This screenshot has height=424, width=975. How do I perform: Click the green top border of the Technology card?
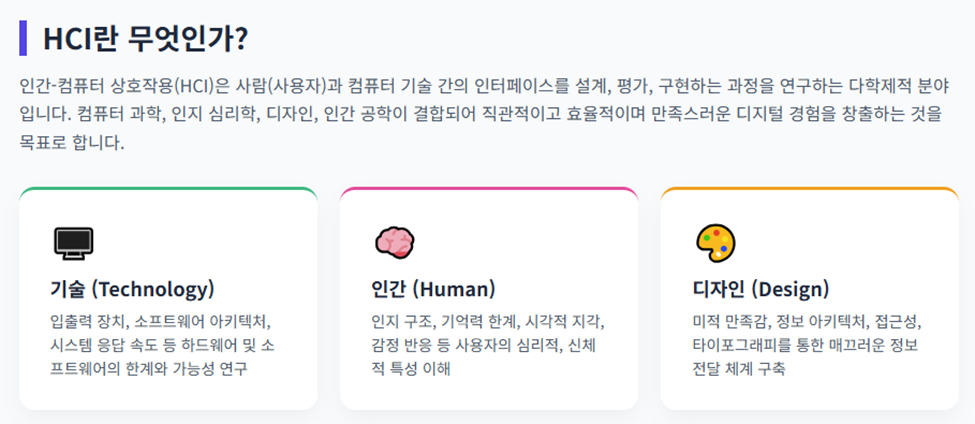[x=168, y=189]
